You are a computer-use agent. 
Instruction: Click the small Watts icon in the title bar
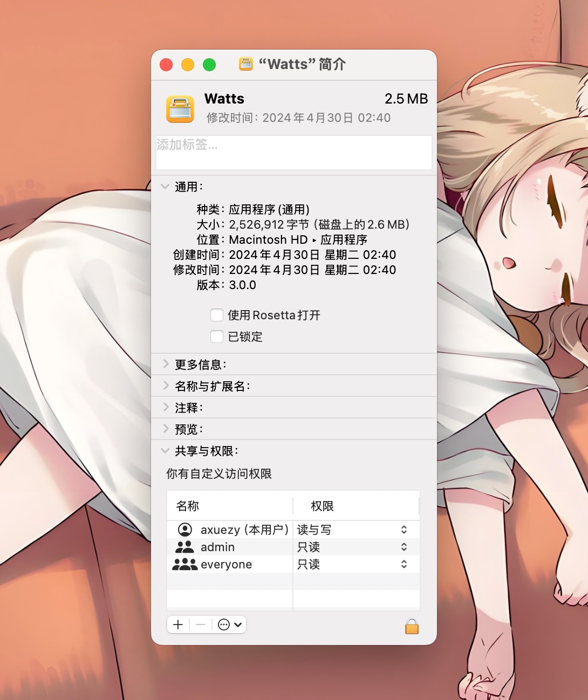coord(246,64)
